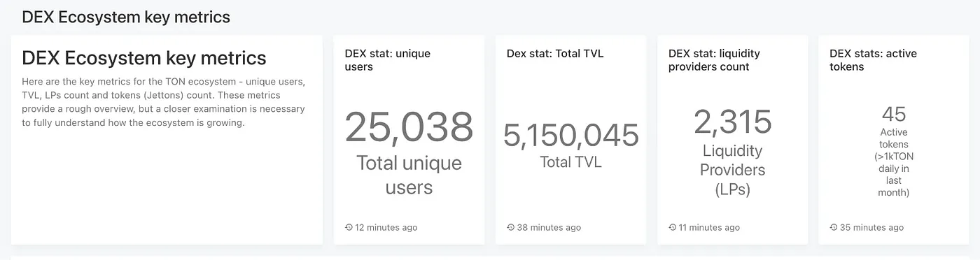
Task: Select 'DEX stat: liquidity providers count' title
Action: pyautogui.click(x=714, y=60)
